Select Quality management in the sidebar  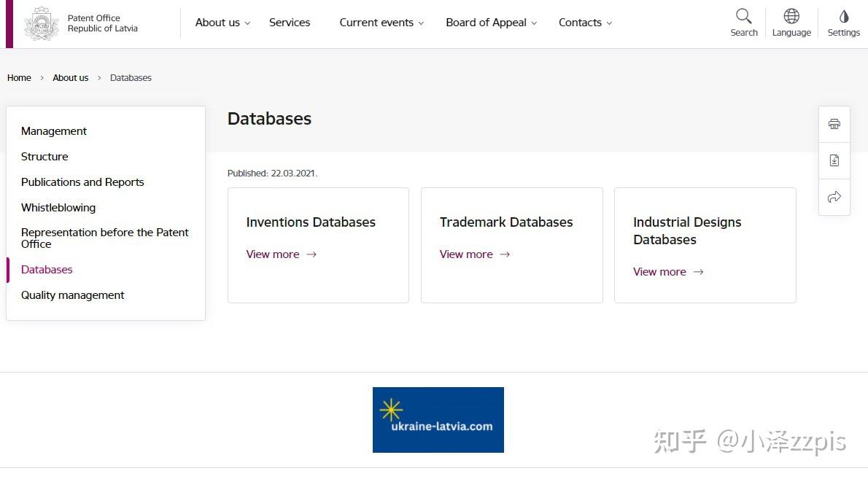tap(73, 295)
